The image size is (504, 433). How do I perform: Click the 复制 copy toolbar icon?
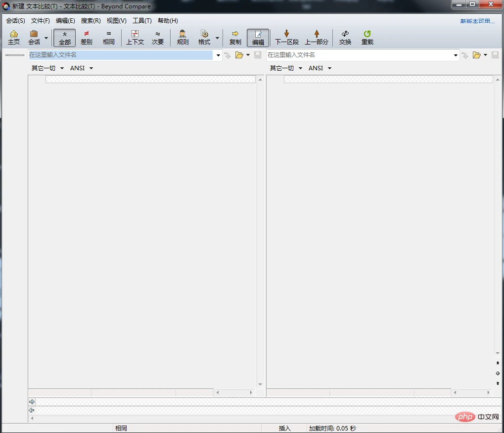pos(235,38)
